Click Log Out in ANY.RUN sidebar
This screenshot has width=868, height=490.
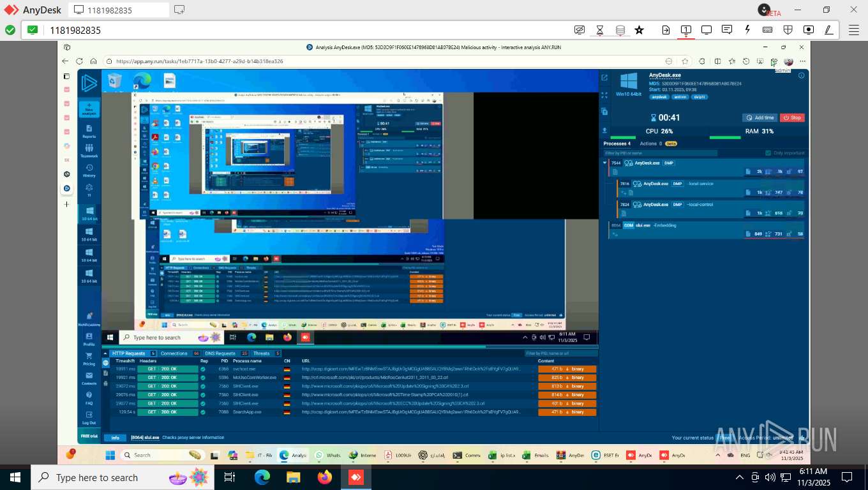(x=89, y=418)
